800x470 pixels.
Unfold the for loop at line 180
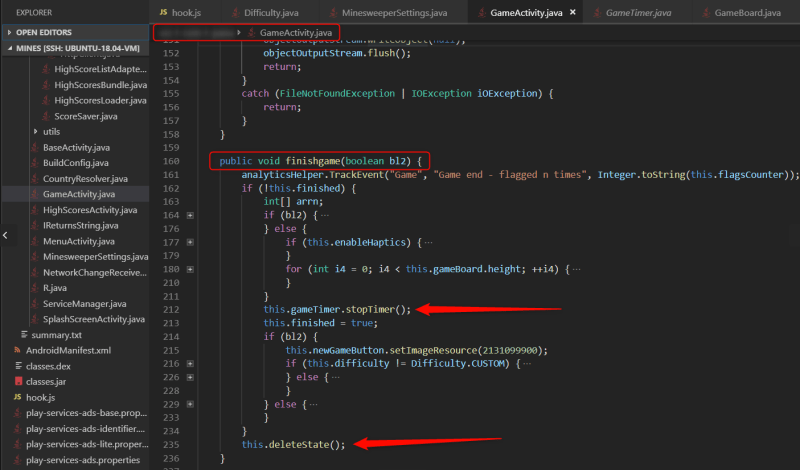(x=190, y=269)
